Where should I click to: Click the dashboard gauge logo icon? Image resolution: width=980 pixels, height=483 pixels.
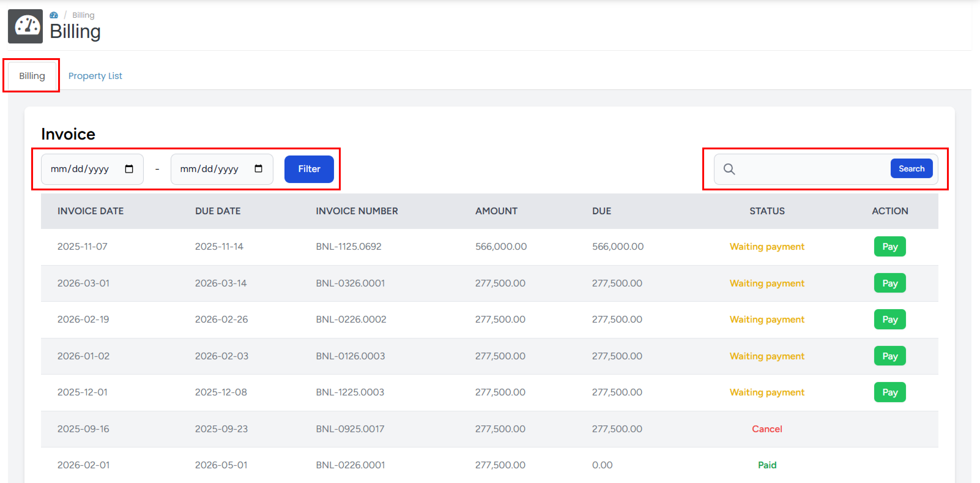coord(25,26)
